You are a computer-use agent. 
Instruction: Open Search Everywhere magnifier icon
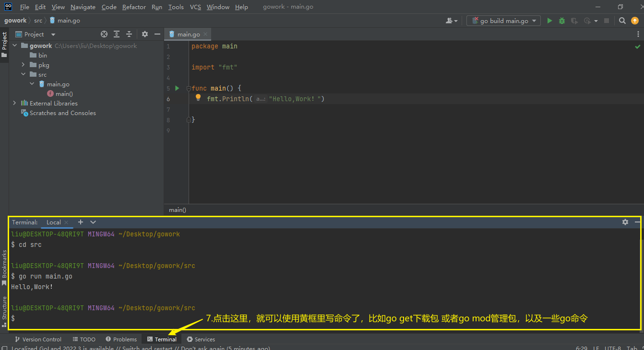tap(622, 21)
